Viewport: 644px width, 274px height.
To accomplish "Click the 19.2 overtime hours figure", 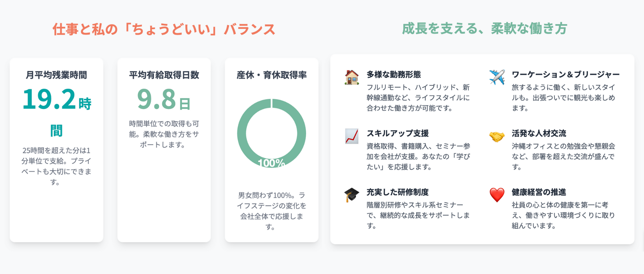I will click(x=49, y=99).
